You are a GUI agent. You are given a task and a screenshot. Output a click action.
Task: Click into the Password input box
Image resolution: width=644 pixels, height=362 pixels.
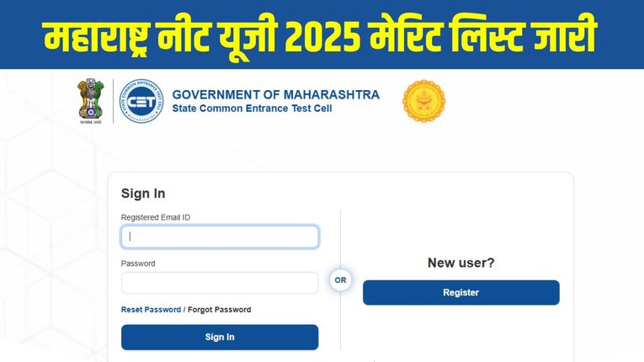(x=220, y=283)
